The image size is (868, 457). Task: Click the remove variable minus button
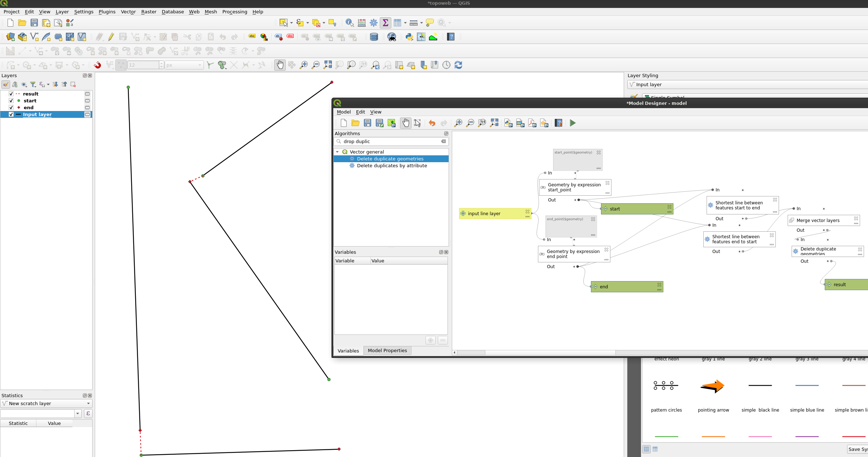pyautogui.click(x=443, y=340)
